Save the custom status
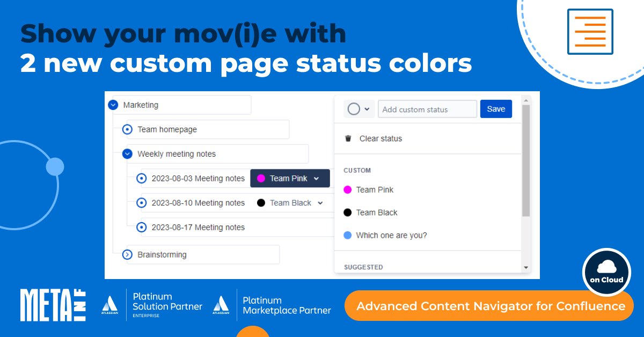 tap(496, 109)
